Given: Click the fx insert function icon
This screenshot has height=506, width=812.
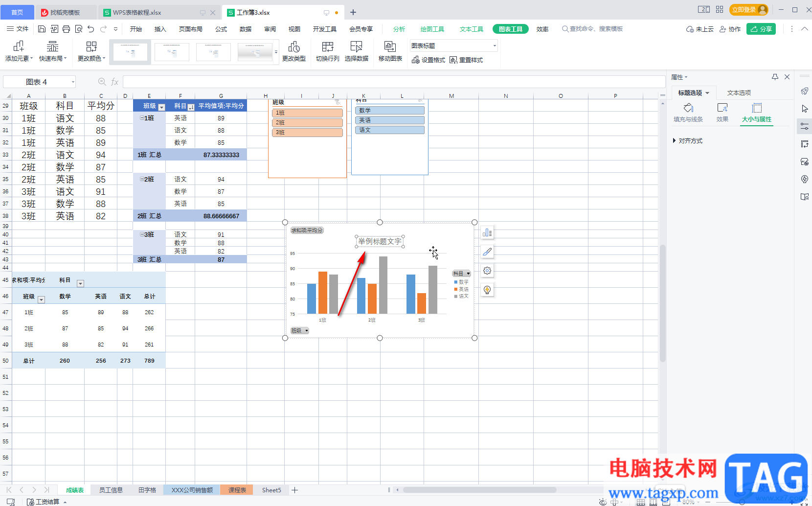Looking at the screenshot, I should 114,82.
